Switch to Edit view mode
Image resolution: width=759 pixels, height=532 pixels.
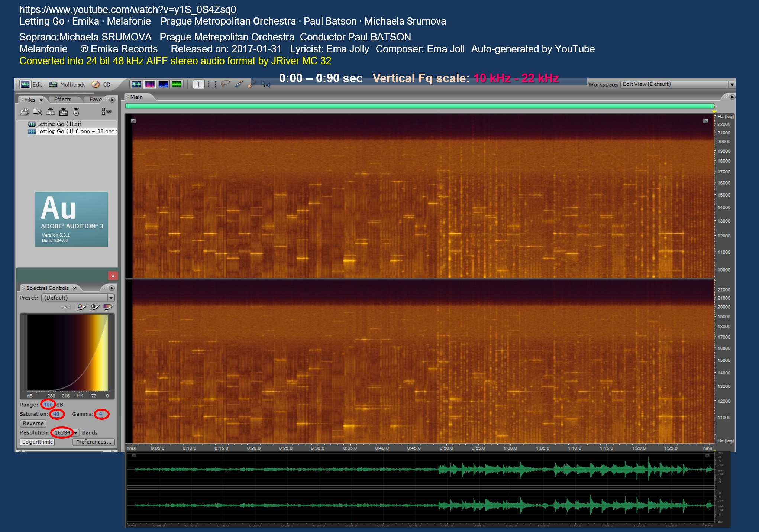tap(31, 84)
